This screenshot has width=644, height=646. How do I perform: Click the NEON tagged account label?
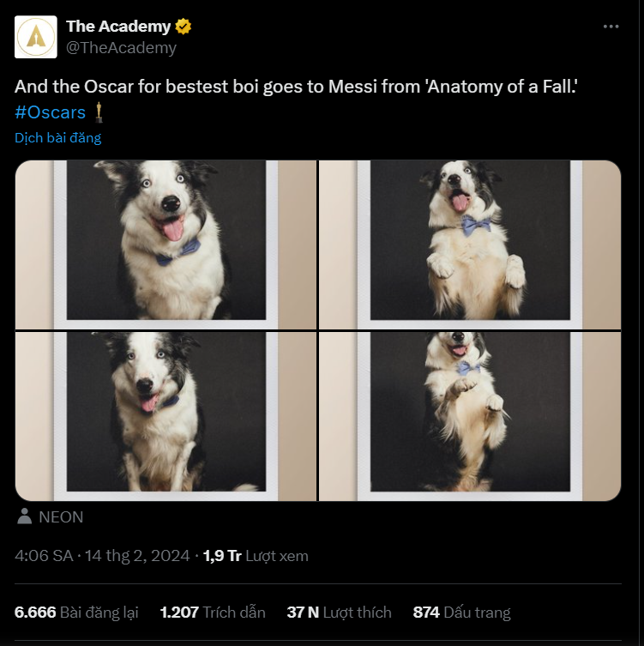(61, 516)
